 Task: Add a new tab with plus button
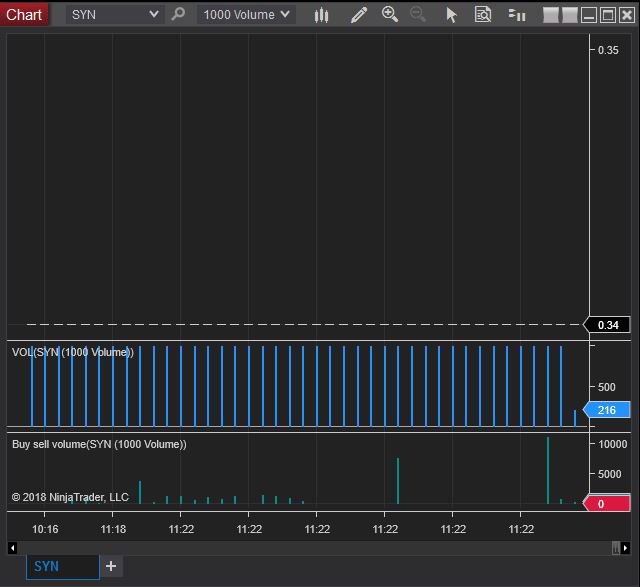(x=111, y=566)
